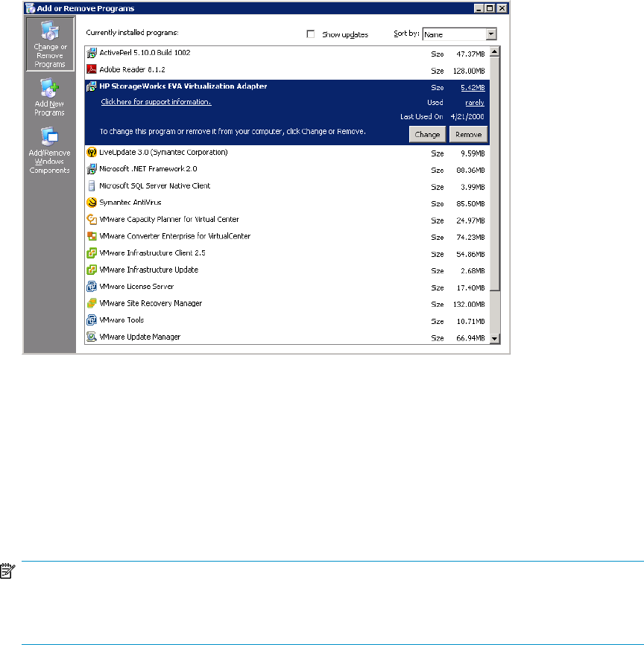Click the VMware License Server icon
Screen dimensions: 644x645
point(92,286)
